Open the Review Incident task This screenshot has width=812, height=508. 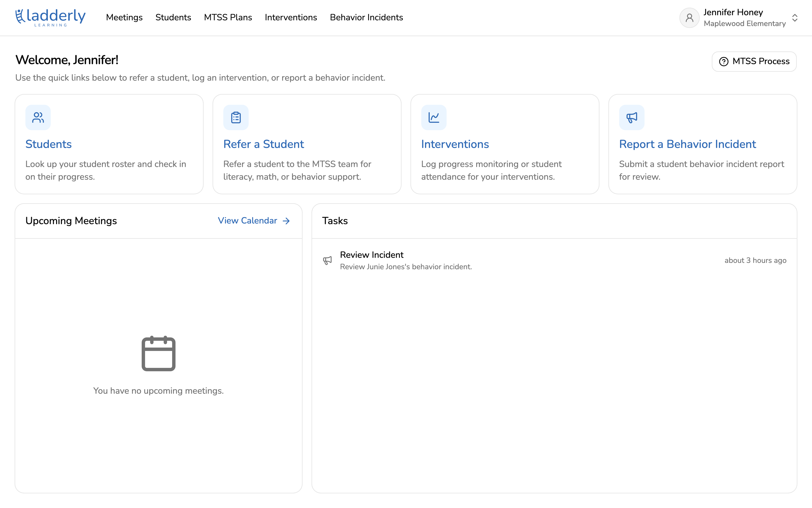pos(554,260)
